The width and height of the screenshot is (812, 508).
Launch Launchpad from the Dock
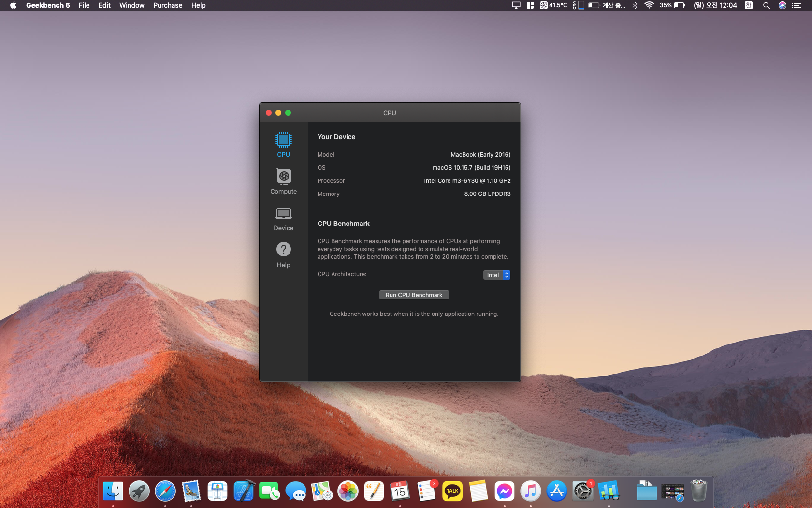click(x=139, y=492)
